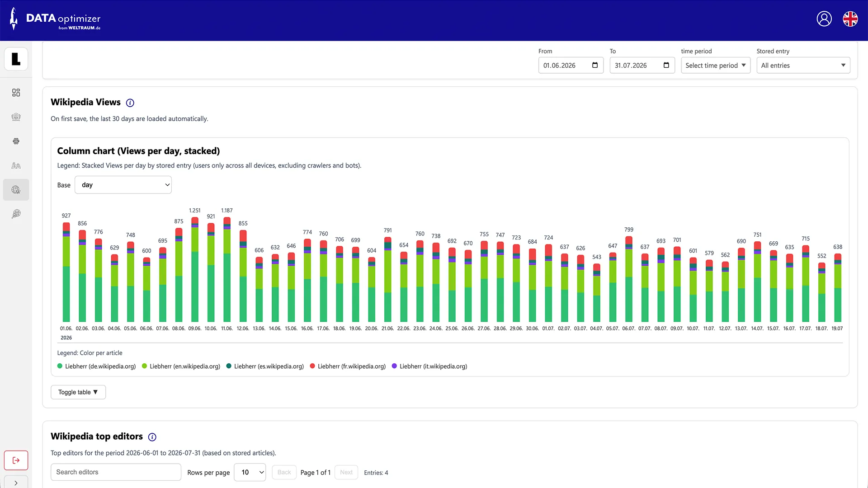The height and width of the screenshot is (488, 868).
Task: Toggle Liebherr (es.wikipedia.org) legend entry
Action: 265,366
